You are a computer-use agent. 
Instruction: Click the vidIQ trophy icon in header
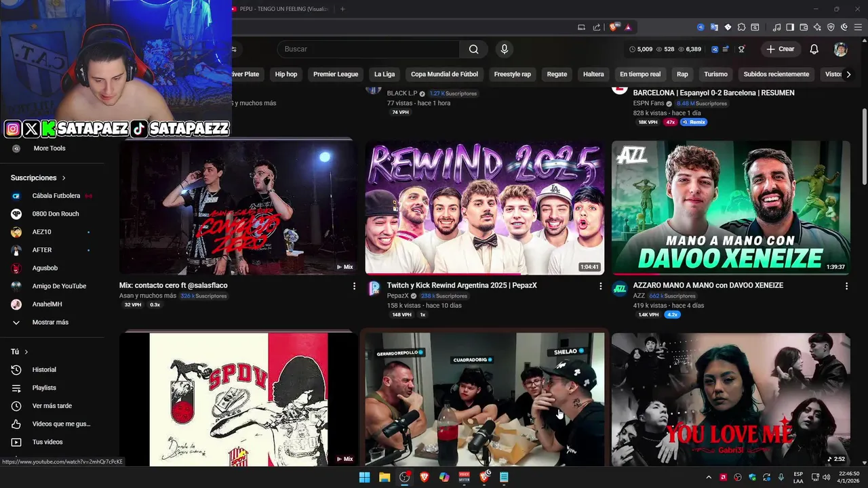(742, 49)
